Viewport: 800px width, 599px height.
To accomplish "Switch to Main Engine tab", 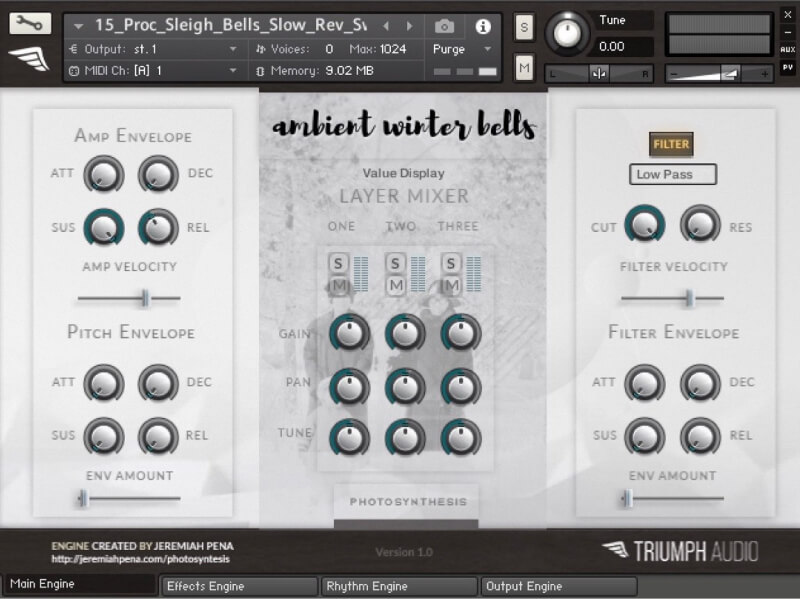I will click(x=80, y=584).
